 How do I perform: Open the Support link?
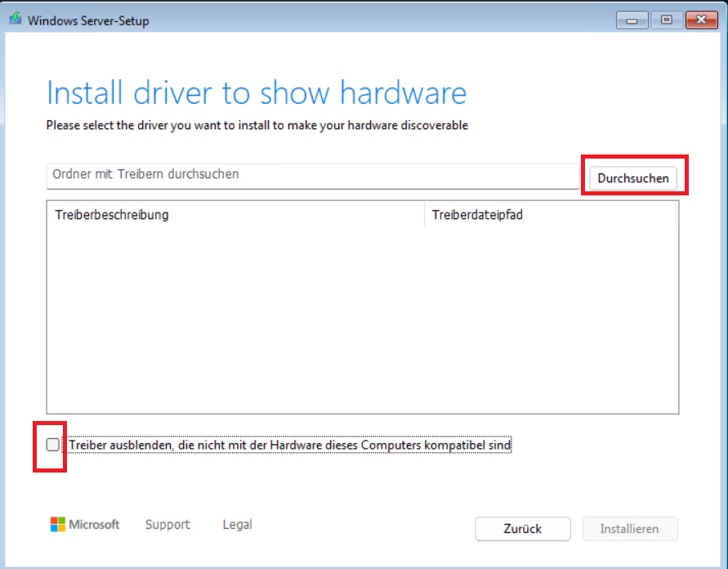point(167,525)
